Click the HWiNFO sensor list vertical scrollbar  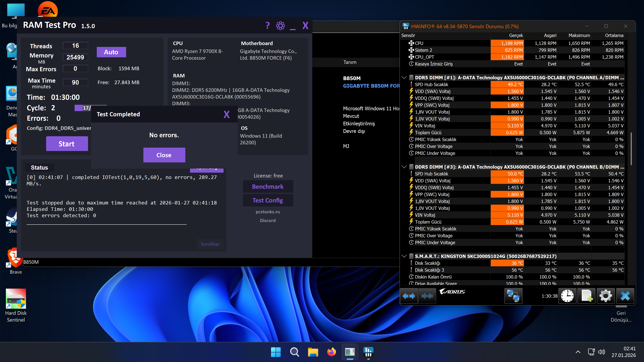[631, 149]
